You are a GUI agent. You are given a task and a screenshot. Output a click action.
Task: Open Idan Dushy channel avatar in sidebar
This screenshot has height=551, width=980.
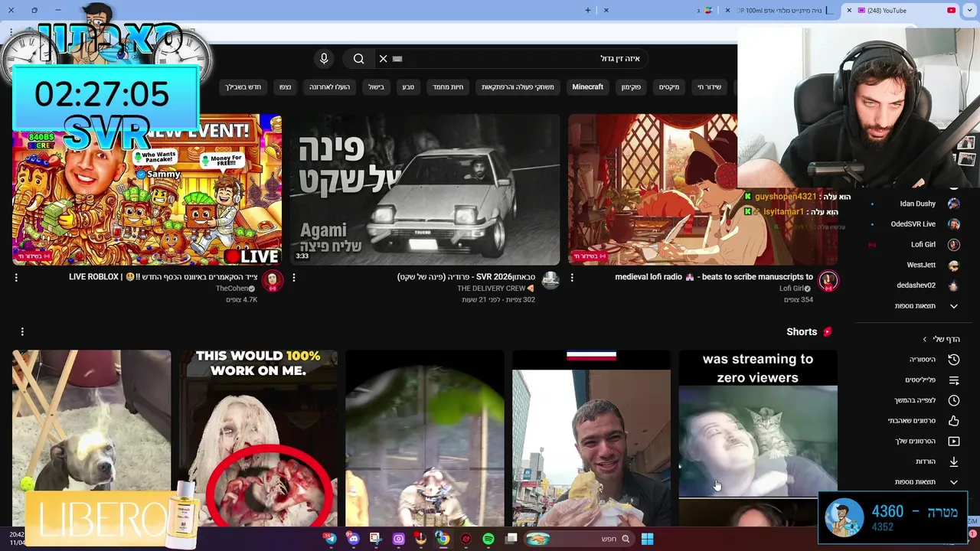pyautogui.click(x=953, y=204)
